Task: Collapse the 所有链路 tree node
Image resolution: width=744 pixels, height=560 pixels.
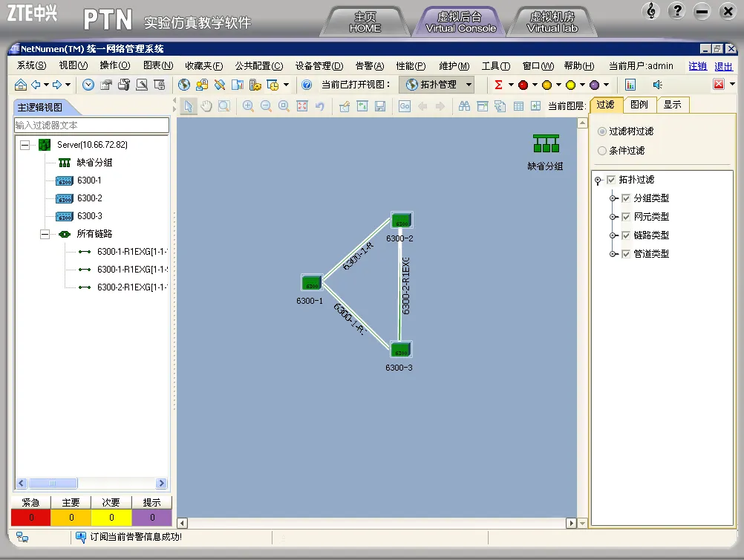Action: pos(45,234)
